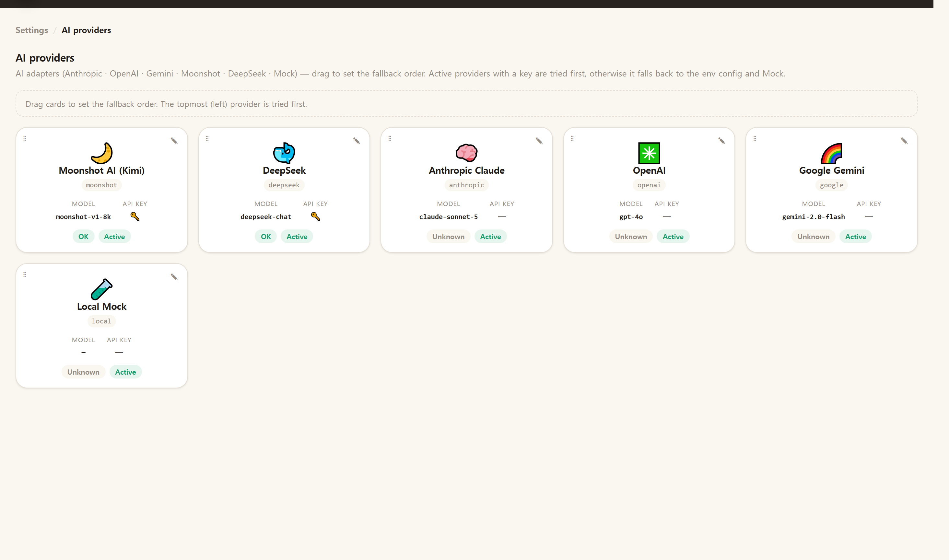This screenshot has width=949, height=560.
Task: Click Unknown badge on Google Gemini card
Action: pyautogui.click(x=814, y=237)
